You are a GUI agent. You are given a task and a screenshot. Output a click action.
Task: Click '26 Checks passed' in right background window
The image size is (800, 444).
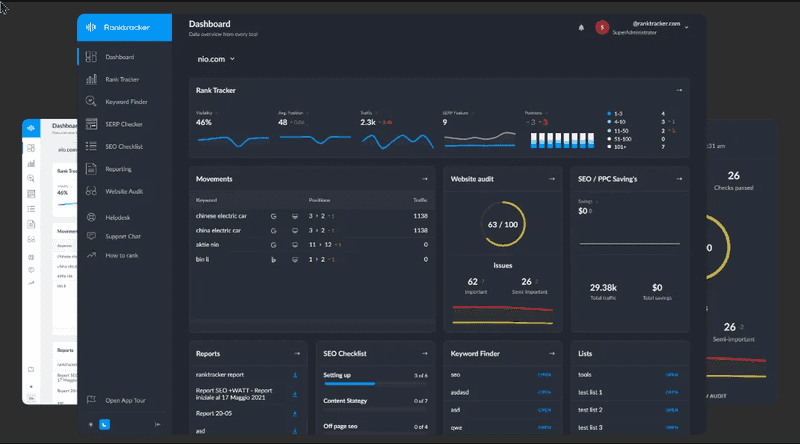(x=734, y=181)
